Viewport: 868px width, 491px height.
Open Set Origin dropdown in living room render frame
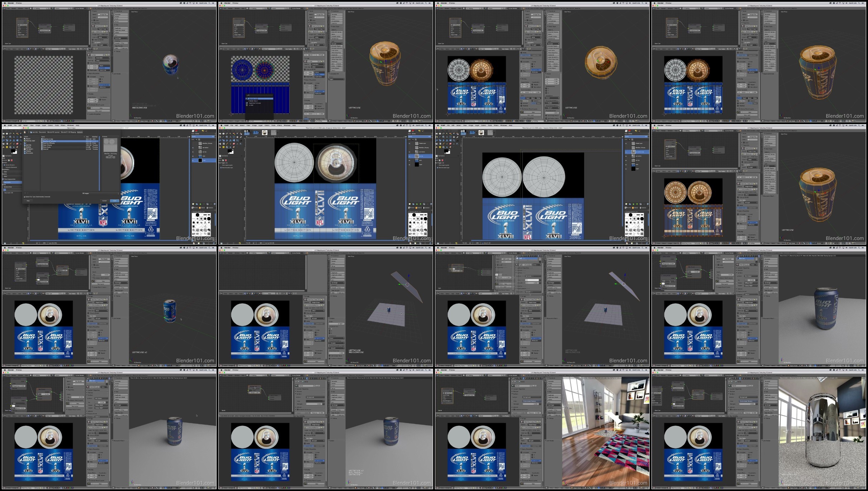pyautogui.click(x=554, y=405)
